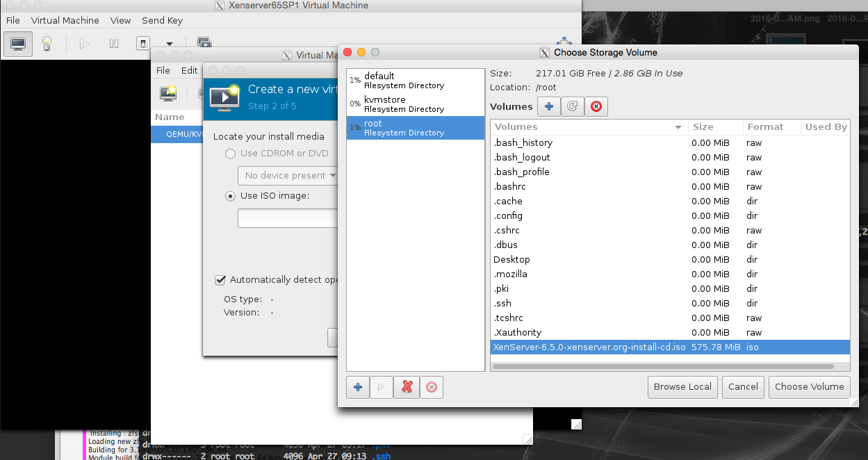
Task: Click the Stop Pool red X icon
Action: point(407,387)
